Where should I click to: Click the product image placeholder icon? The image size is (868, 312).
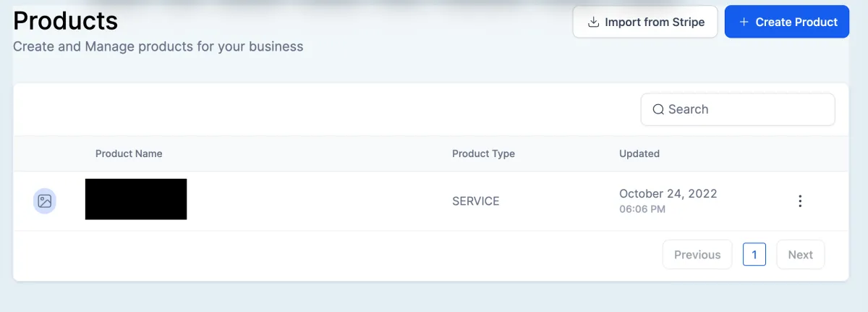[45, 201]
